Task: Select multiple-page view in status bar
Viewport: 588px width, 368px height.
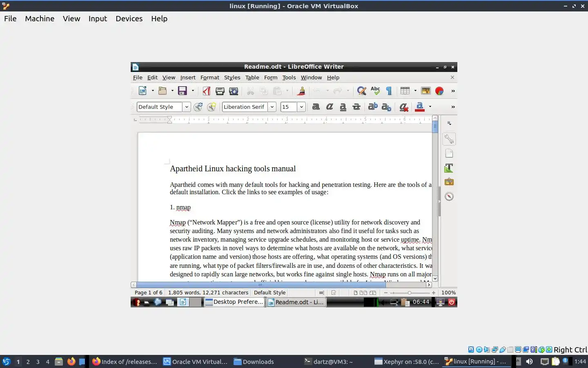Action: pyautogui.click(x=363, y=293)
